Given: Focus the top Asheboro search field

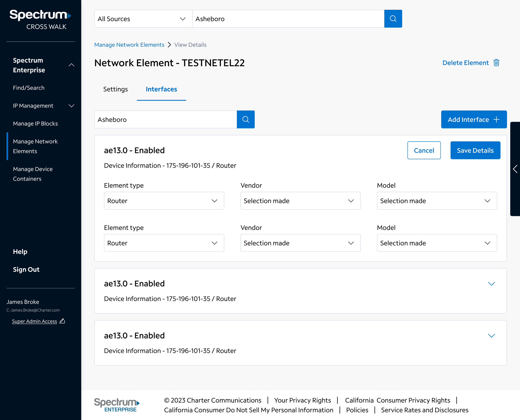Looking at the screenshot, I should [x=288, y=19].
